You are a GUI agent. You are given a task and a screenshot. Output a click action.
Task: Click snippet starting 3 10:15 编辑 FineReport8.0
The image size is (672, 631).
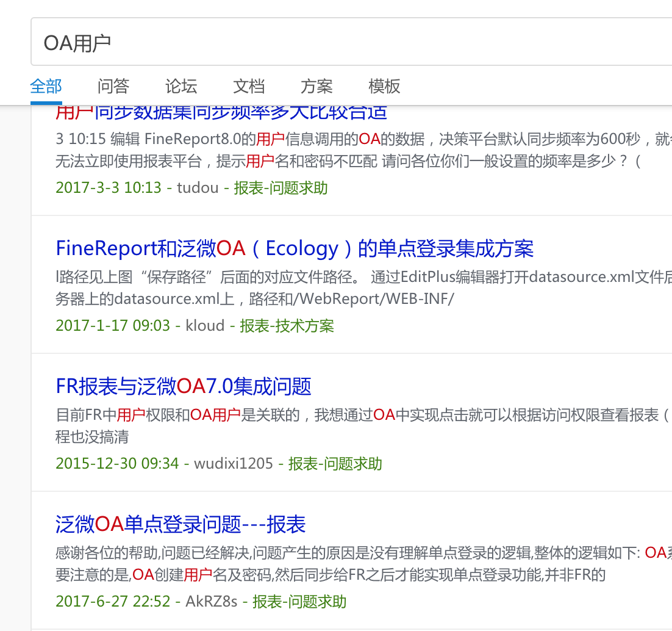tap(363, 139)
